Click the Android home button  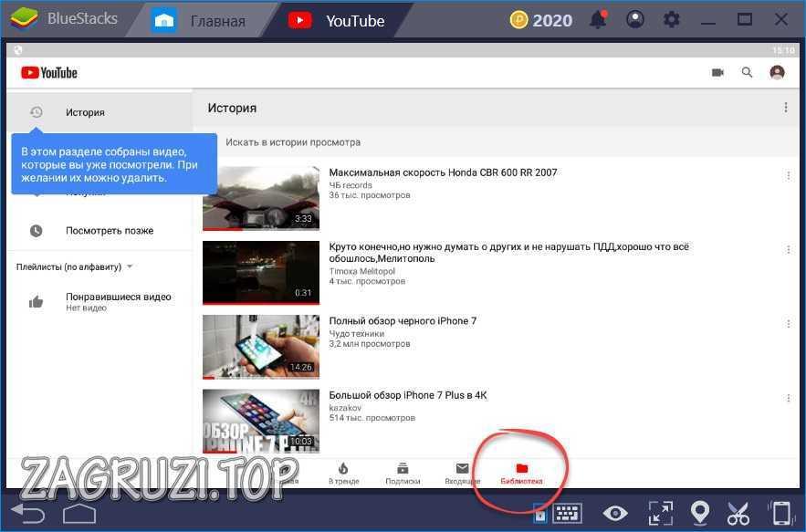(79, 513)
